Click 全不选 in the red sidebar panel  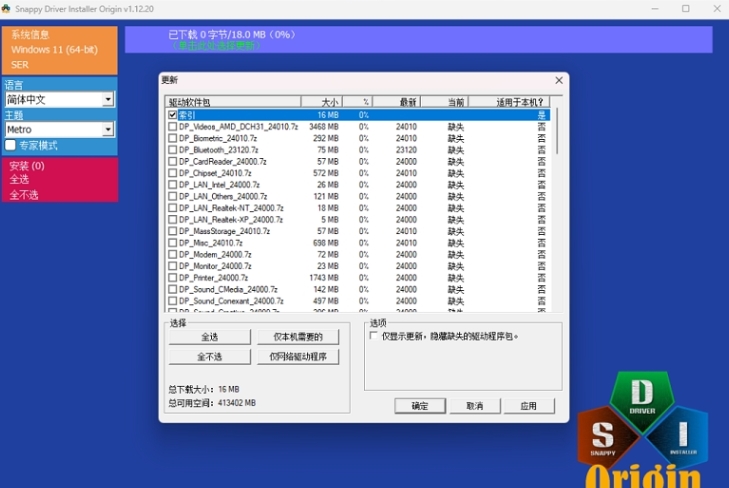point(24,195)
